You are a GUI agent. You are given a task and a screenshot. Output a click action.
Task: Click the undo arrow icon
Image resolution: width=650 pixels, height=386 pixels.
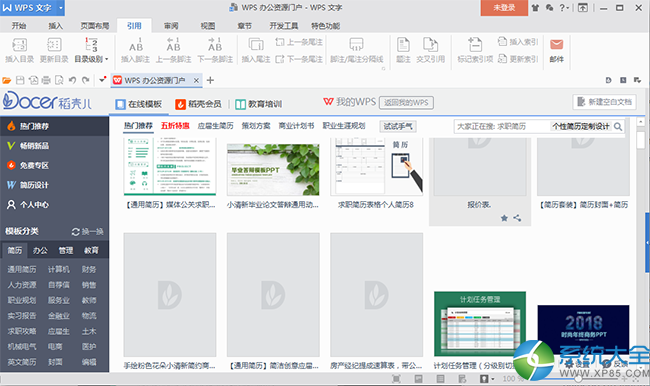[x=73, y=80]
